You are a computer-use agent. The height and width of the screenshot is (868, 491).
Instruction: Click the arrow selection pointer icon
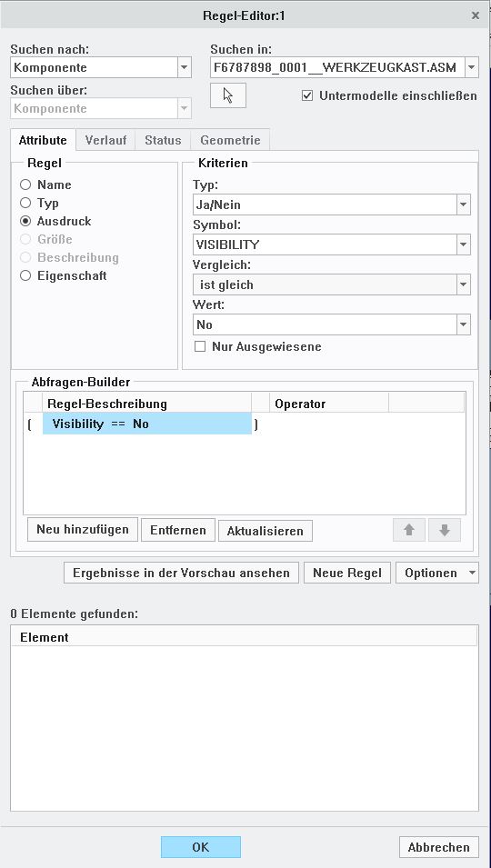click(228, 95)
